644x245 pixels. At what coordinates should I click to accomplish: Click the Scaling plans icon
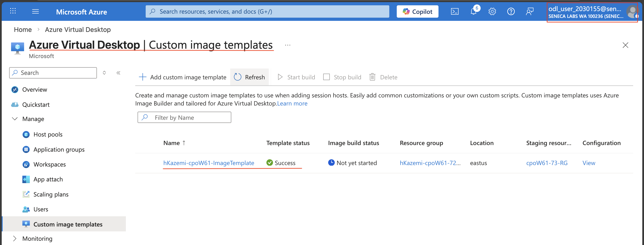point(26,194)
